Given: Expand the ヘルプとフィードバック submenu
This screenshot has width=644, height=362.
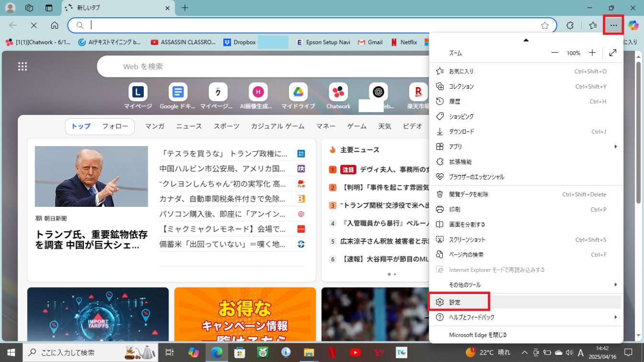Looking at the screenshot, I should pos(526,317).
